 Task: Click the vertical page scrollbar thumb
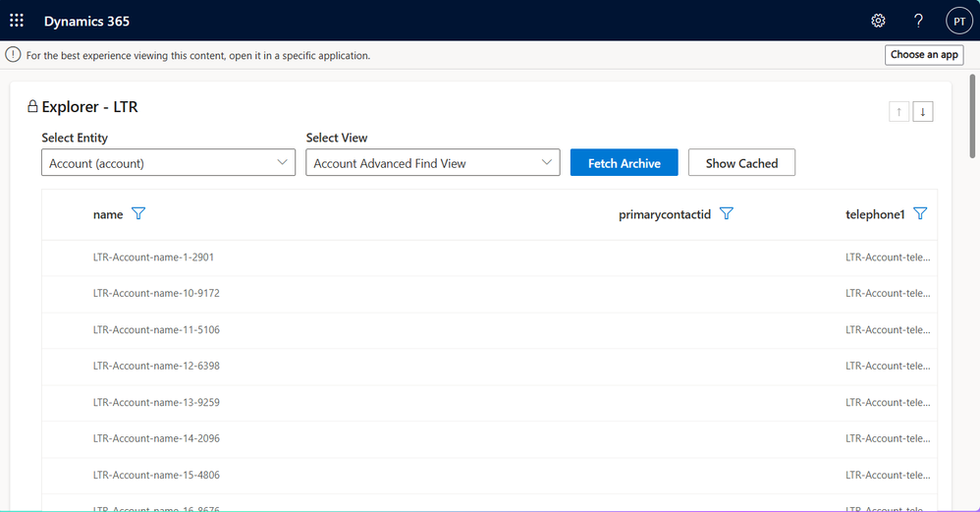click(x=972, y=116)
